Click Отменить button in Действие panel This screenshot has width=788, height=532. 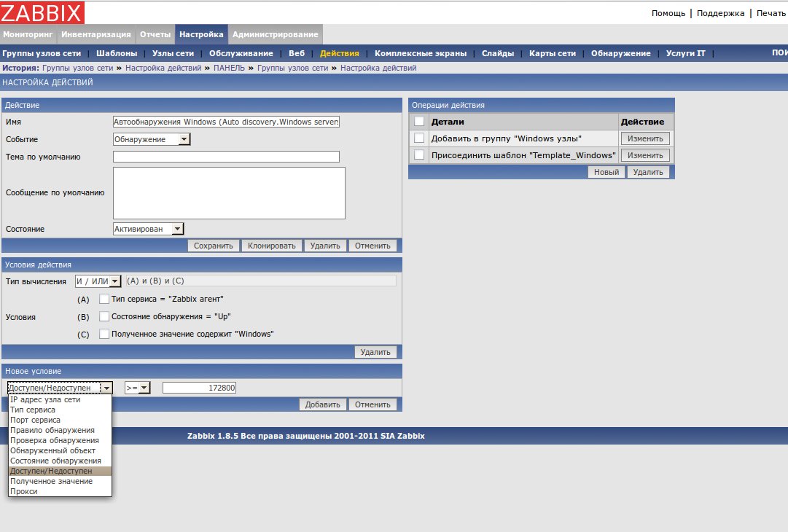point(373,246)
